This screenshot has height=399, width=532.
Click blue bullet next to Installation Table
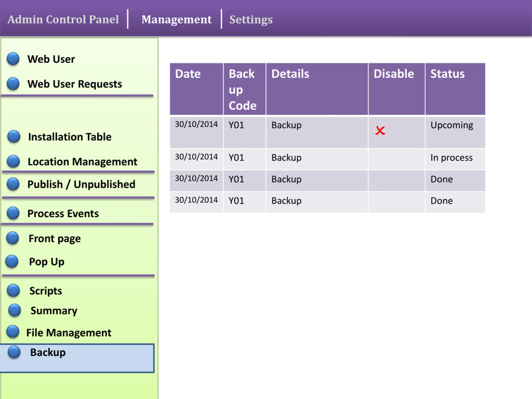point(14,136)
